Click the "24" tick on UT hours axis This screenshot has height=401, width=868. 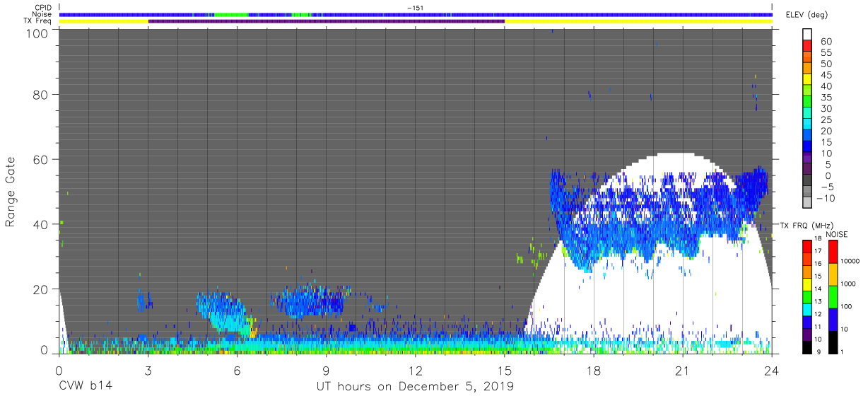pos(772,370)
